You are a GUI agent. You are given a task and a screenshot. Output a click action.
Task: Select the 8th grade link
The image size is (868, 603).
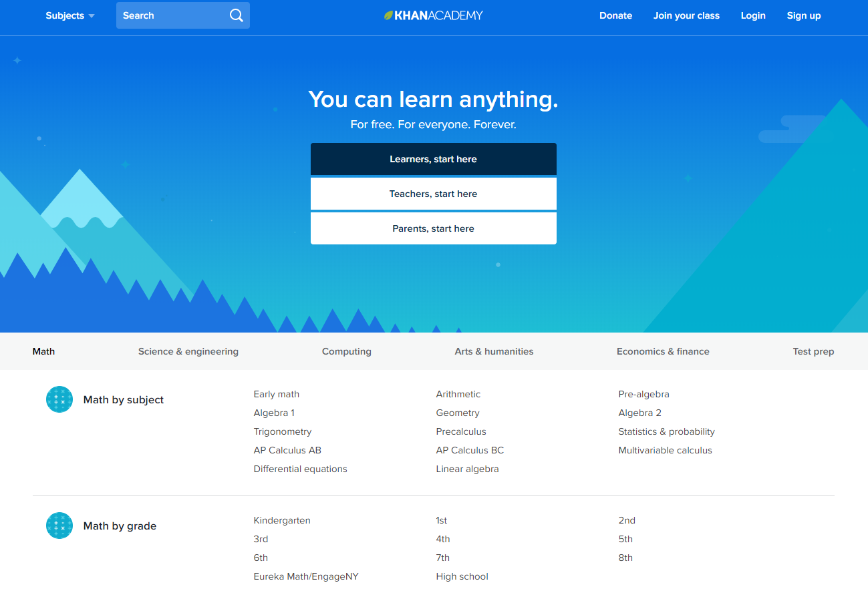625,558
